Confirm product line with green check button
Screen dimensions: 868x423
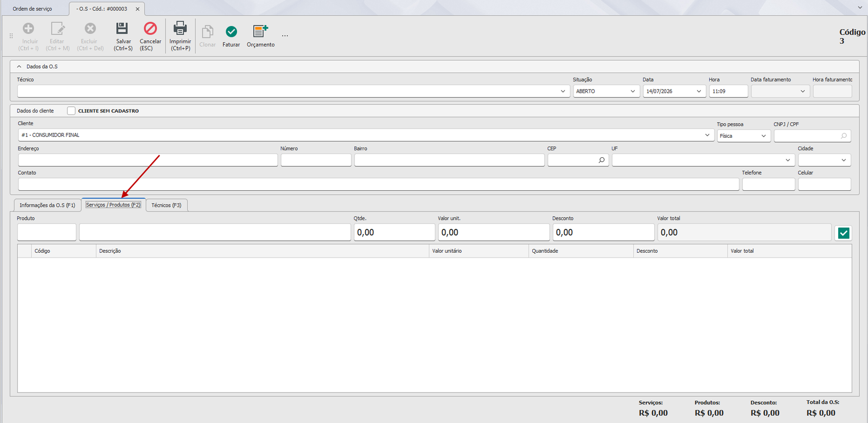844,233
